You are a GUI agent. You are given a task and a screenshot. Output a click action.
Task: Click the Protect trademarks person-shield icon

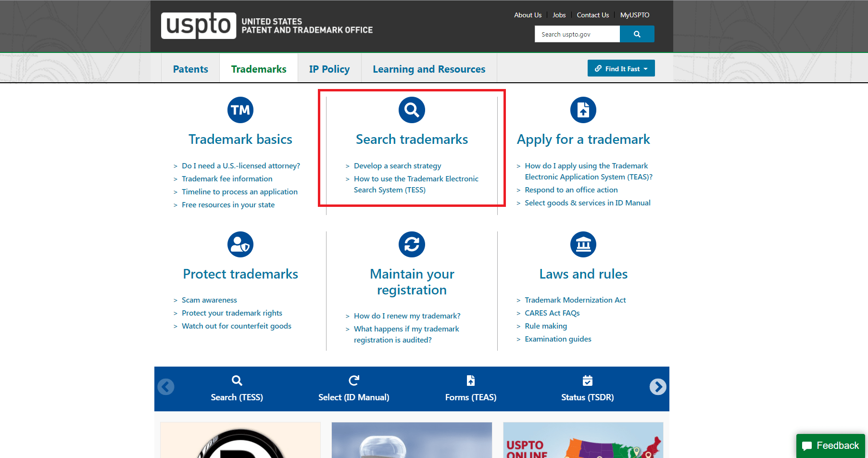pos(240,244)
